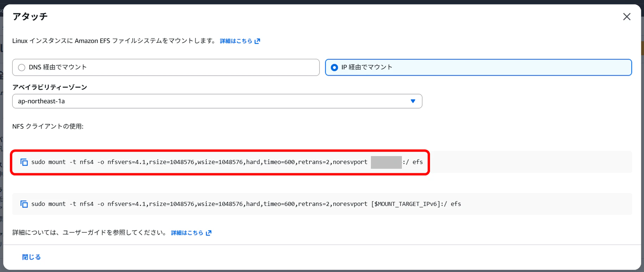Open 詳細はこちら link beside user guide text

191,233
